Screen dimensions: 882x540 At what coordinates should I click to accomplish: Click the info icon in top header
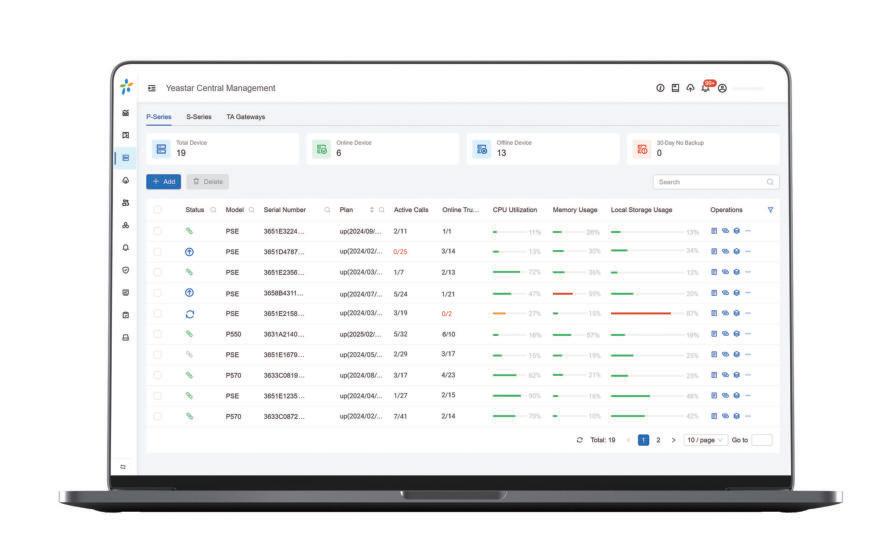[x=660, y=88]
